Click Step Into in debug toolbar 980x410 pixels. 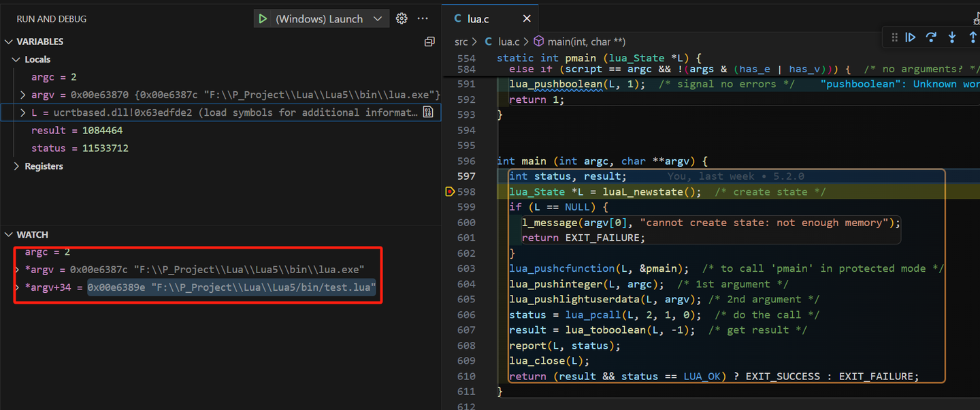pyautogui.click(x=952, y=37)
